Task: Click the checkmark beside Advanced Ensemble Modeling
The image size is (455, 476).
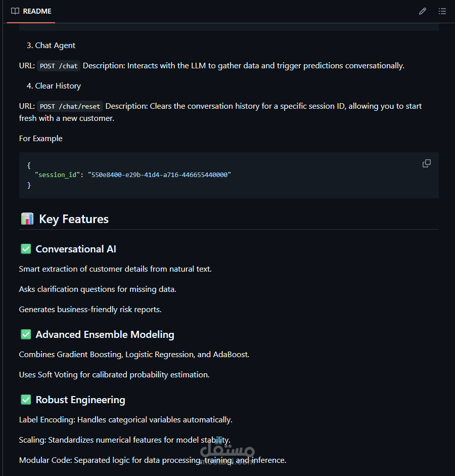Action: pos(26,334)
